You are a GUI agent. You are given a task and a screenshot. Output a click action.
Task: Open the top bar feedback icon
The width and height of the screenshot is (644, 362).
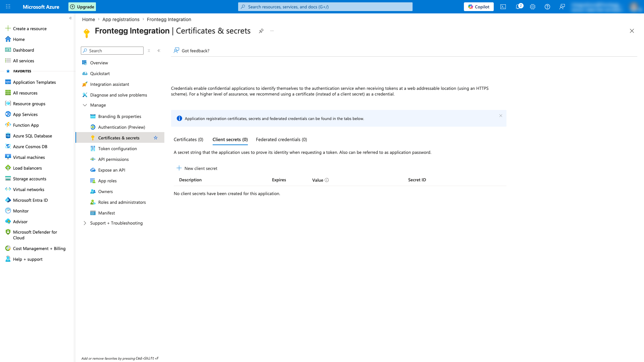point(562,7)
